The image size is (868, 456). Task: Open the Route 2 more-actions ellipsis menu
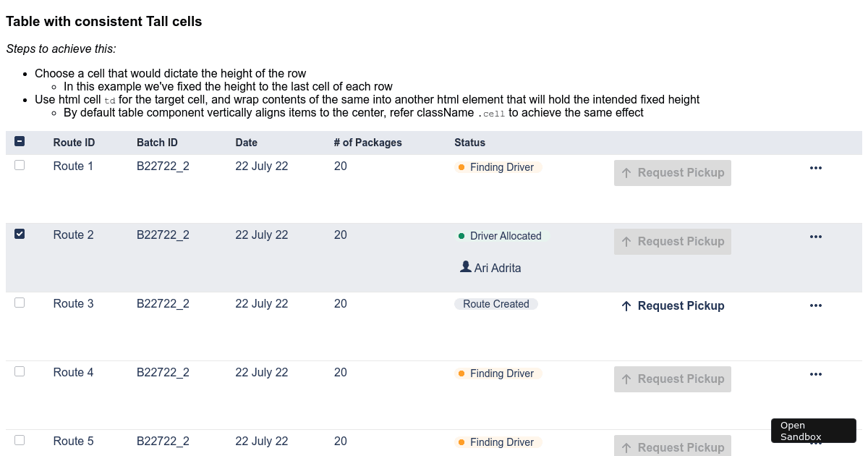point(816,237)
